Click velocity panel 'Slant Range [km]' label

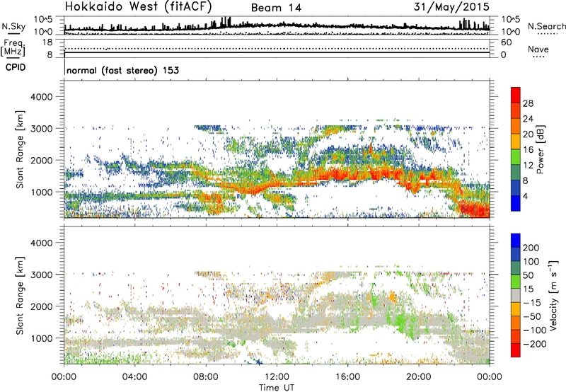(x=20, y=296)
